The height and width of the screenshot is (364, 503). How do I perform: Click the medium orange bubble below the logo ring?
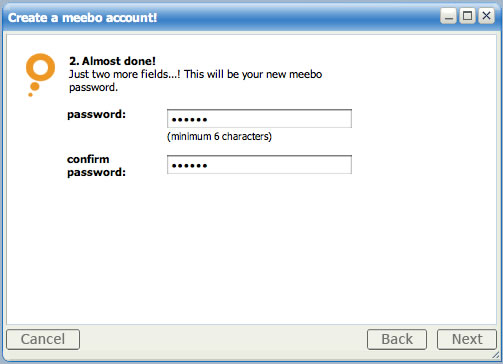point(35,87)
